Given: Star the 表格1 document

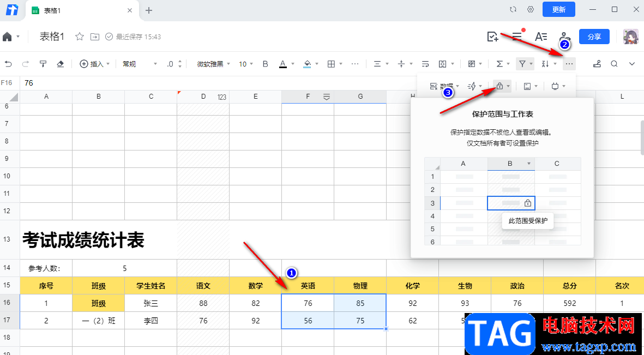Looking at the screenshot, I should tap(80, 37).
